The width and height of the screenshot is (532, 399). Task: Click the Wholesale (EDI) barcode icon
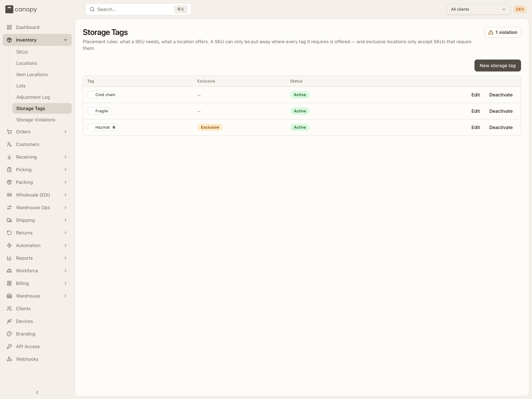point(9,195)
